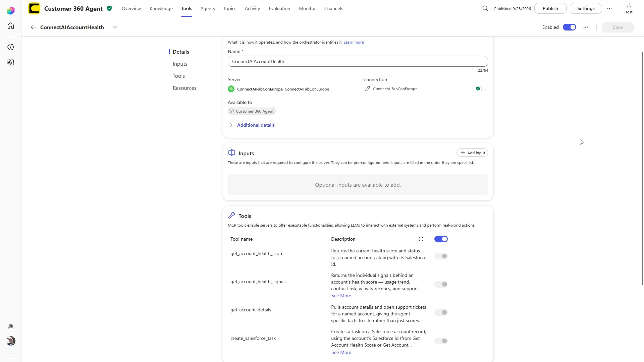The image size is (644, 362).
Task: Open the Settings button
Action: click(x=586, y=8)
